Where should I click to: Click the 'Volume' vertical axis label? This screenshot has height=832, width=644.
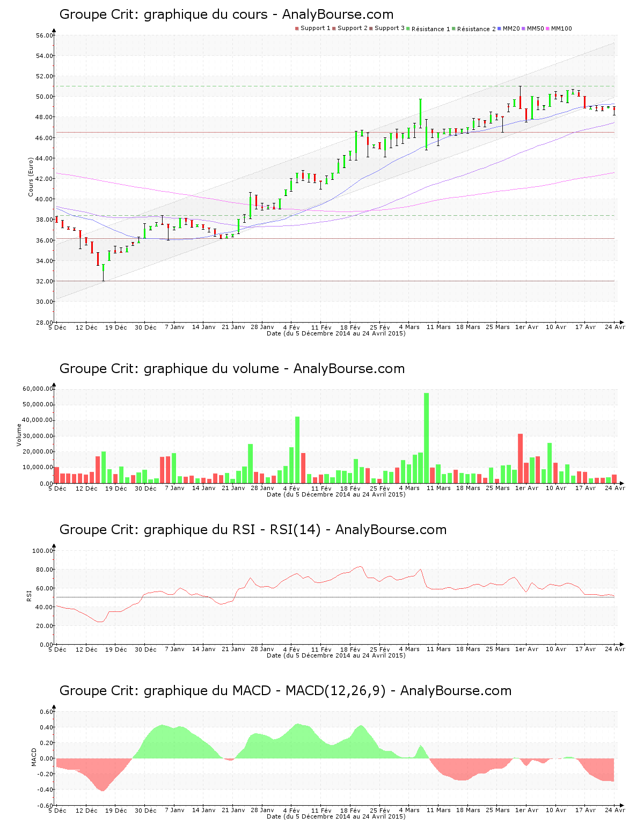(19, 435)
